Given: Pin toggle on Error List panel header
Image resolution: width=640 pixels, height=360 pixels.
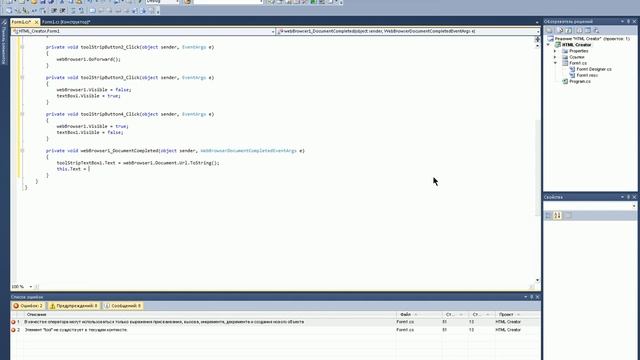Looking at the screenshot, I should [531, 297].
